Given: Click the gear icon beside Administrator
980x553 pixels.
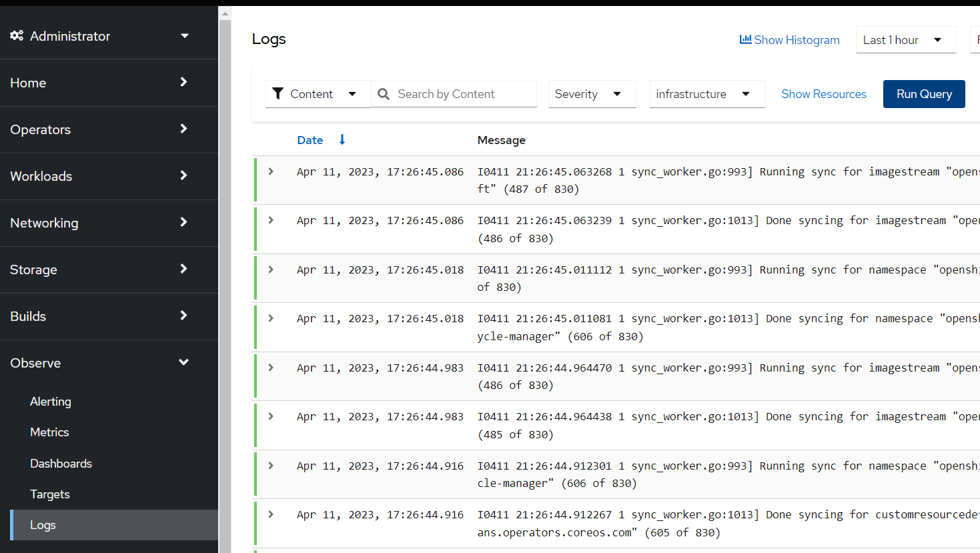Looking at the screenshot, I should (17, 35).
